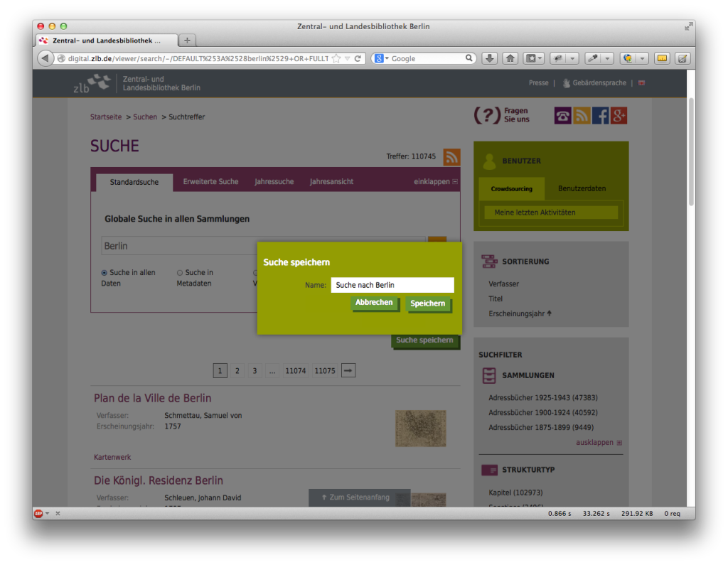Open the Startseite breadcrumb link
The height and width of the screenshot is (565, 728).
106,117
